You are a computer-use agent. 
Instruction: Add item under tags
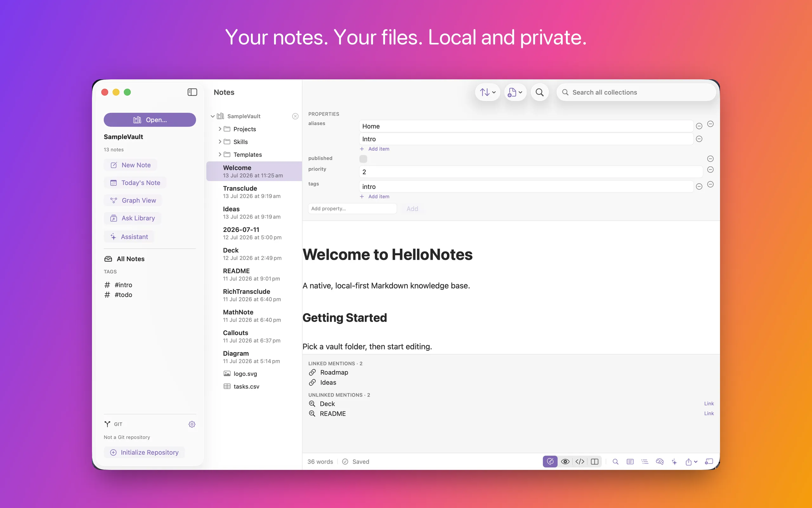(x=375, y=197)
